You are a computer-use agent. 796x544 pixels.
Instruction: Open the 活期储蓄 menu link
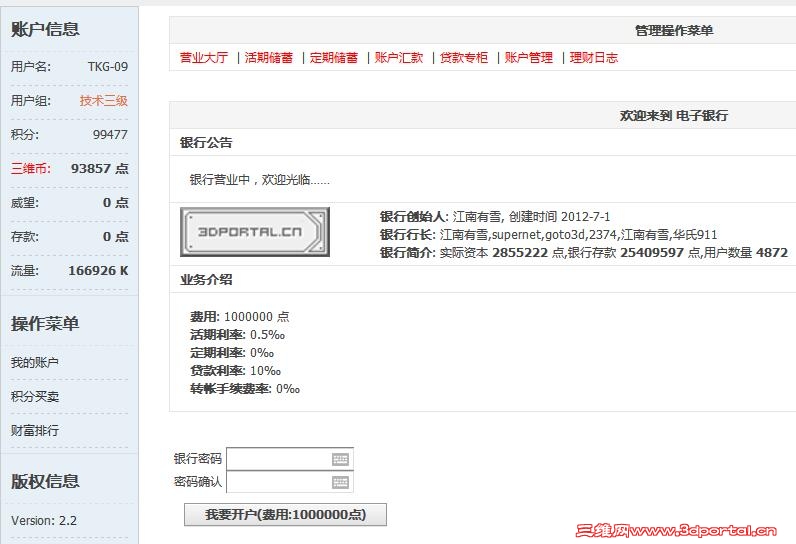(x=269, y=57)
